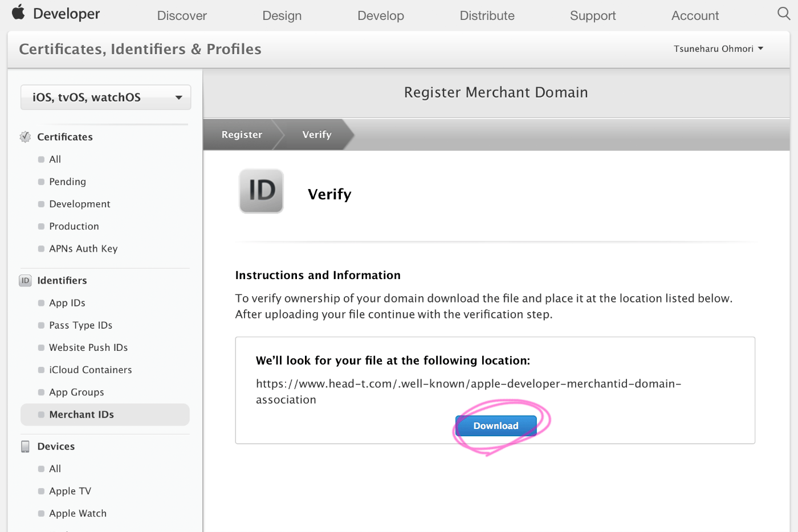Open Pass Type IDs
This screenshot has width=798, height=532.
[81, 325]
